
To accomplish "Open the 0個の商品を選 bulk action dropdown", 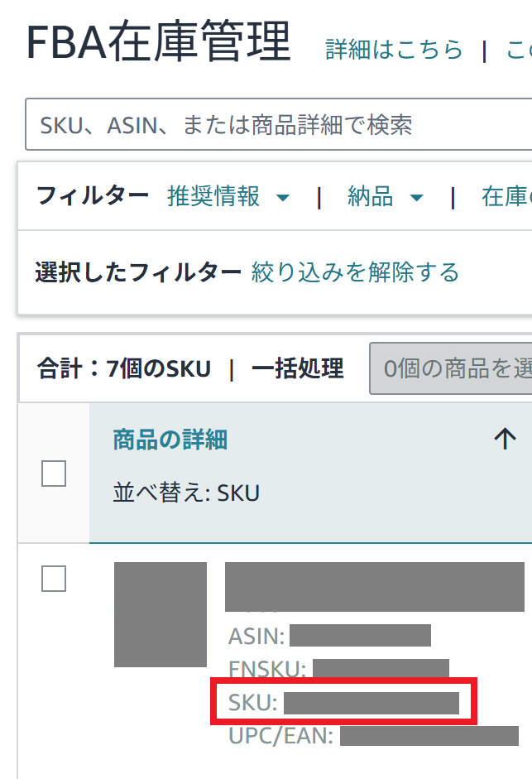I will pos(451,368).
